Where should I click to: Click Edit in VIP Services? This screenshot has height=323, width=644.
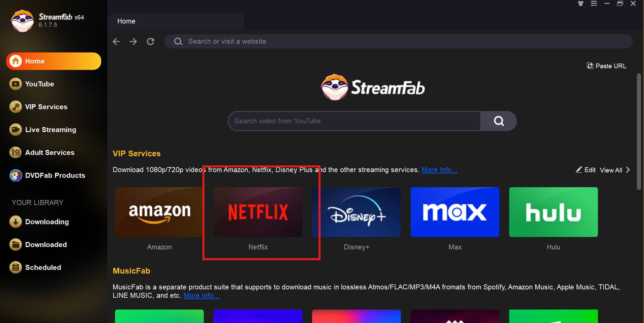pos(586,170)
